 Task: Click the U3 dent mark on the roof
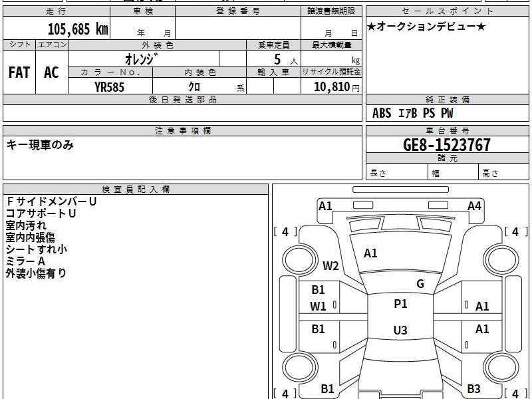(x=400, y=330)
